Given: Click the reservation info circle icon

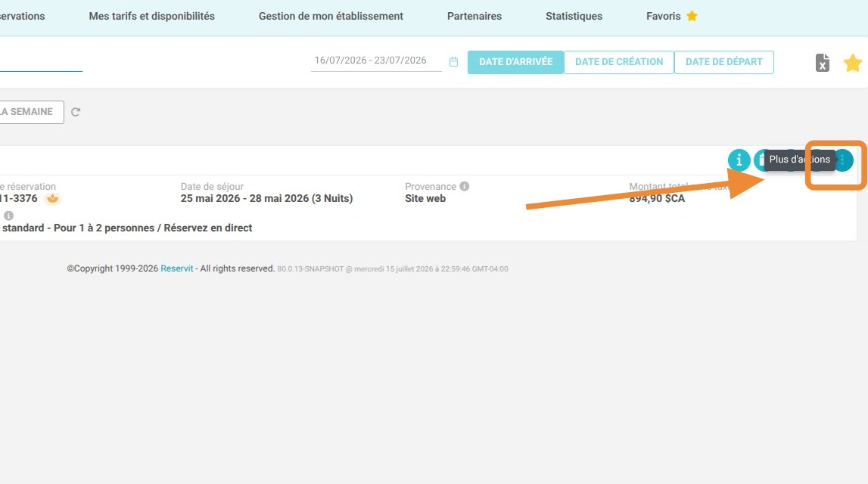Looking at the screenshot, I should coord(739,160).
